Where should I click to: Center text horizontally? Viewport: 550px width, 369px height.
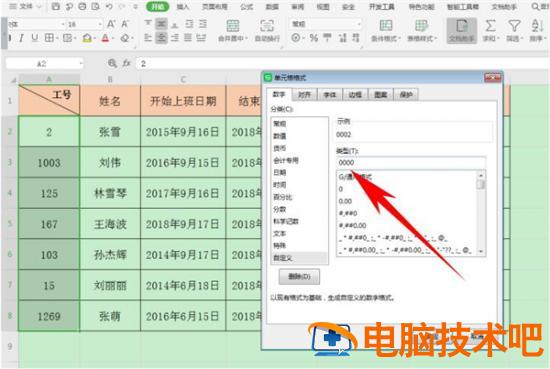coord(161,37)
